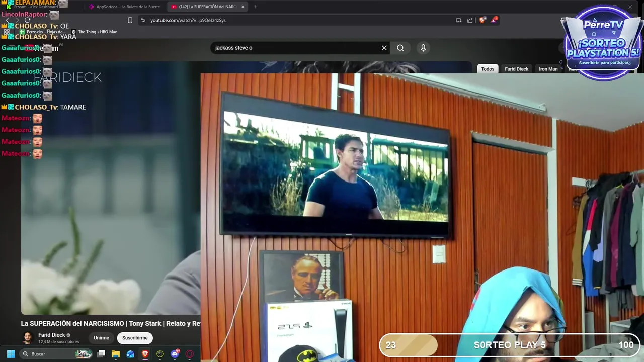Open Outlook from the taskbar
Screen dimensions: 644x362
point(130,354)
